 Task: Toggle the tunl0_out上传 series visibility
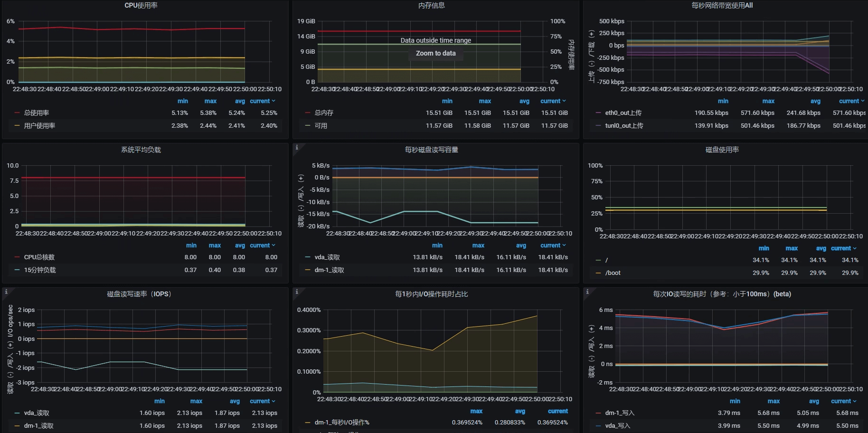[624, 126]
